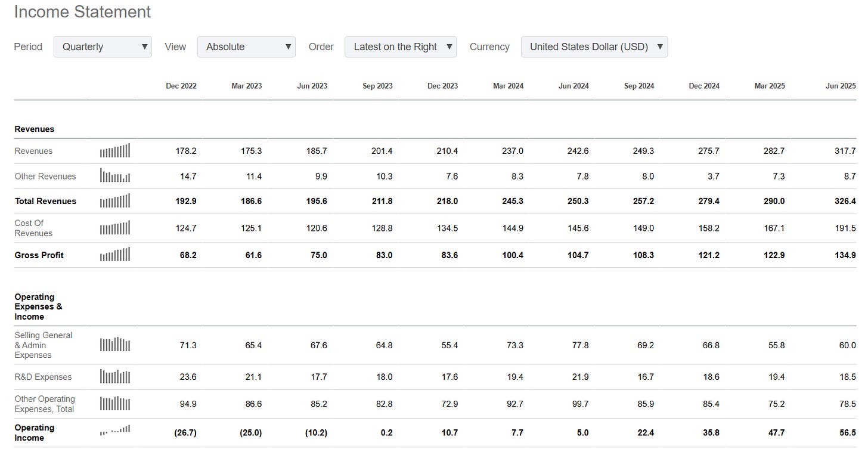The image size is (868, 452).
Task: Click Sep 2023 Revenues value 201.4
Action: click(x=382, y=151)
